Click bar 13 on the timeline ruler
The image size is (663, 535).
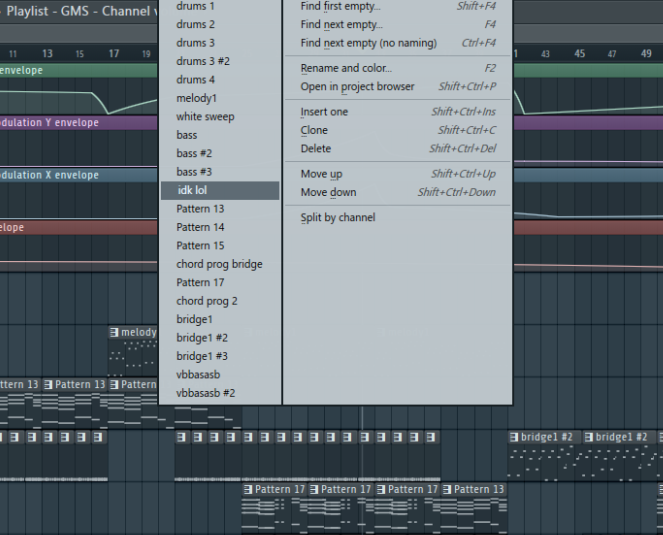coord(47,54)
